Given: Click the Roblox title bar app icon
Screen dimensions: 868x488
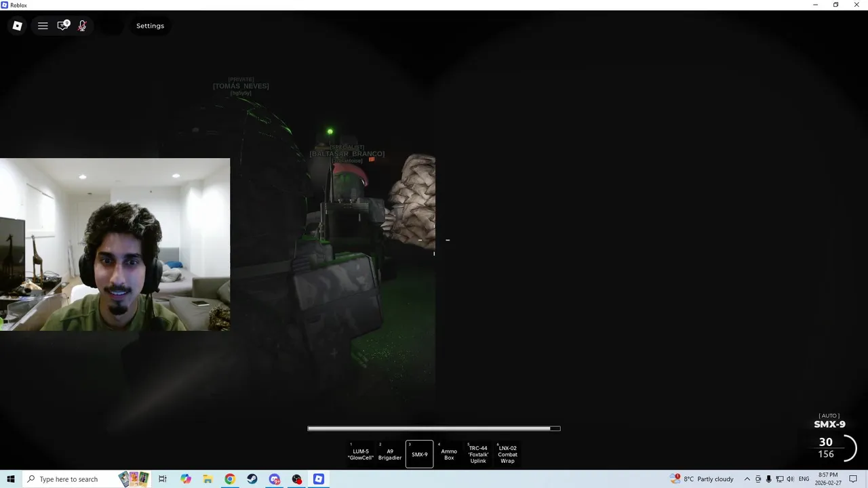Looking at the screenshot, I should [5, 5].
